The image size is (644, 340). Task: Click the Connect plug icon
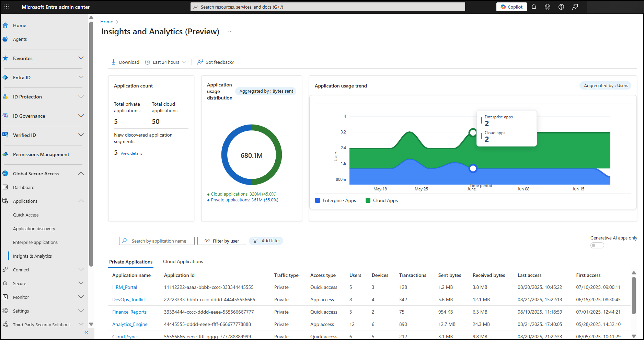(x=5, y=270)
